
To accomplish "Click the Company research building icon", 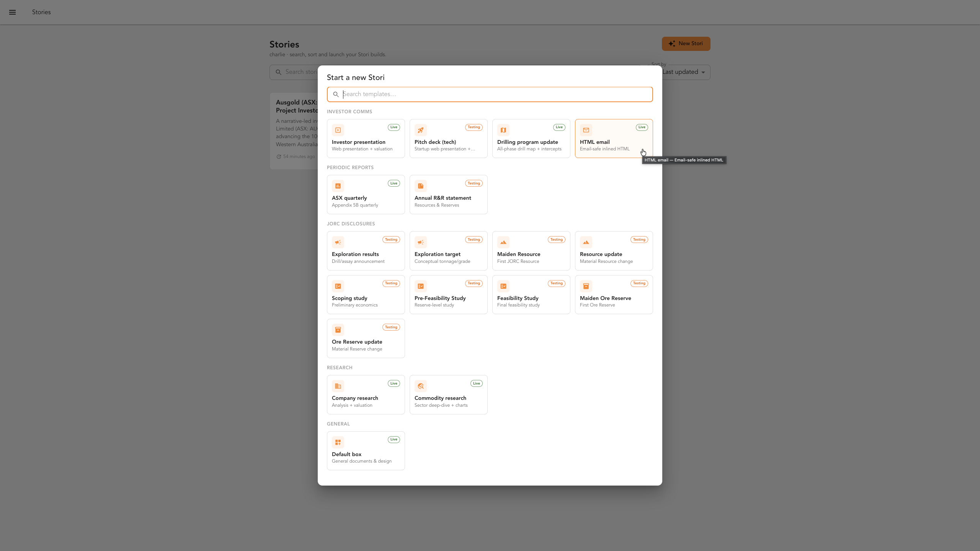I will (x=338, y=386).
